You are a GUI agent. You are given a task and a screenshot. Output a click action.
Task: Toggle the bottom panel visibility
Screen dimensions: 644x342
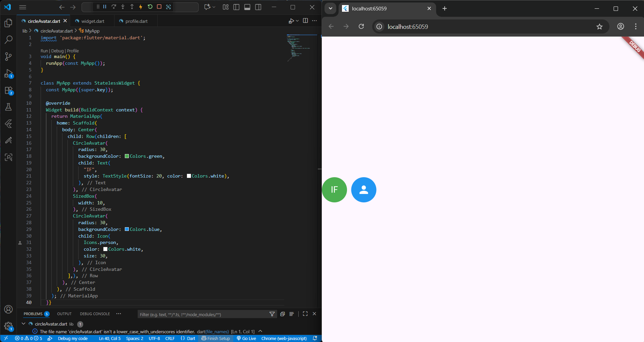(247, 7)
